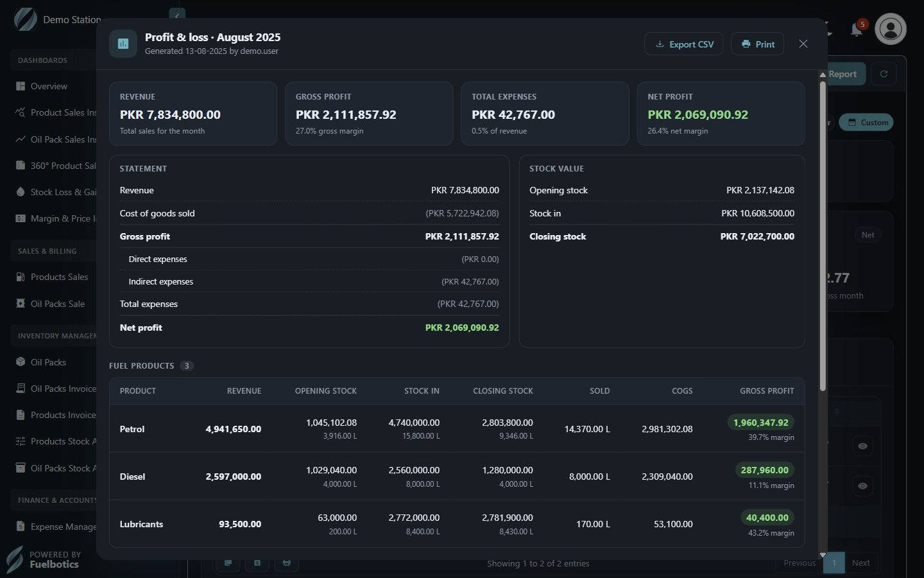924x578 pixels.
Task: Click the Export CSV button
Action: [x=683, y=44]
